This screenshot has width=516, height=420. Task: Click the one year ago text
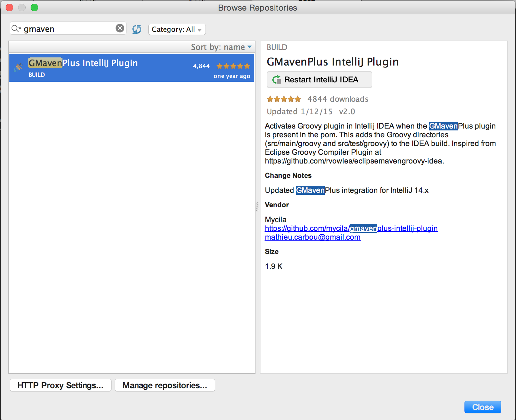coord(232,76)
